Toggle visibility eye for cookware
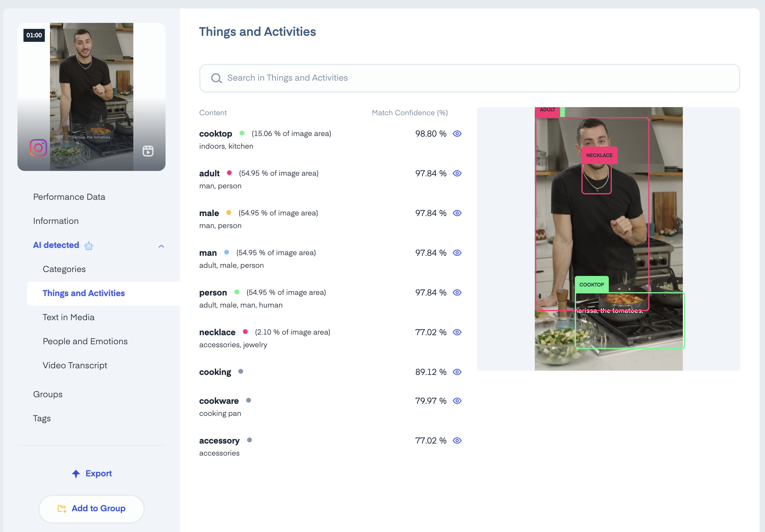The width and height of the screenshot is (765, 532). (x=457, y=401)
